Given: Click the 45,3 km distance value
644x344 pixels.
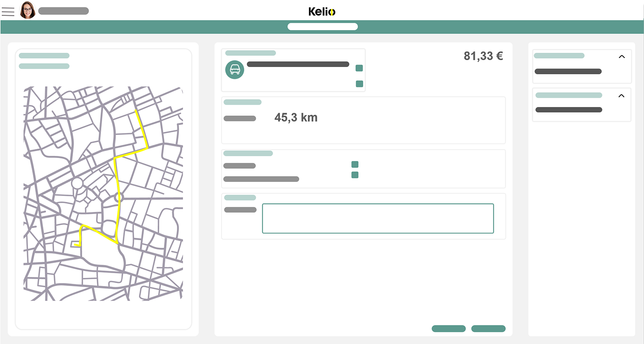Looking at the screenshot, I should (x=296, y=117).
